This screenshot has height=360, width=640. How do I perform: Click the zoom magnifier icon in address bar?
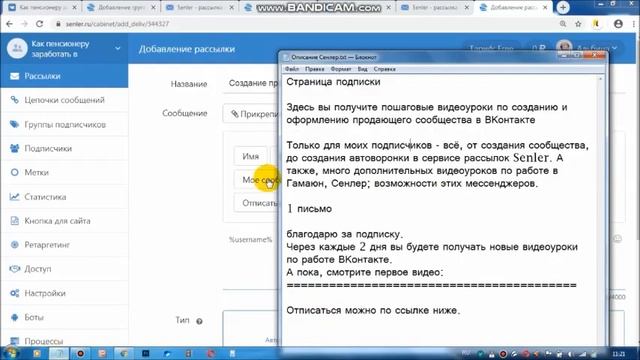click(563, 24)
